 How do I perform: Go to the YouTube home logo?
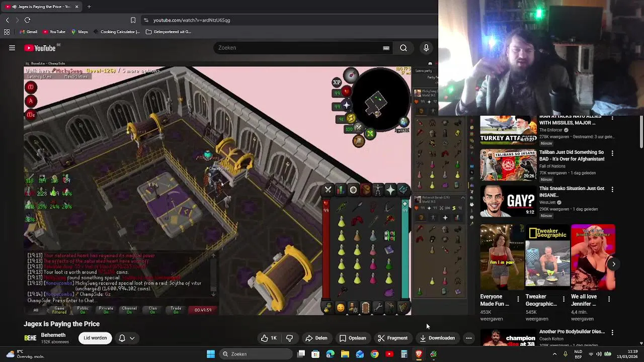[40, 48]
